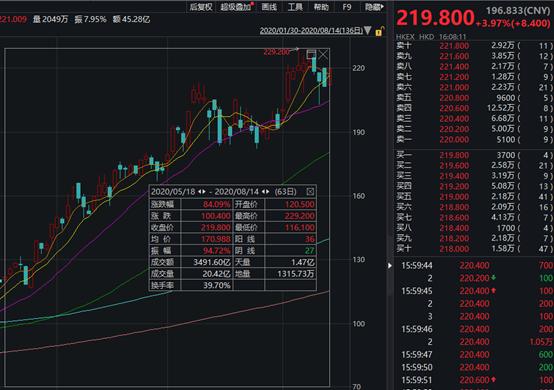Select the 买一 219.800 bid row
This screenshot has width=554, height=390.
[x=473, y=155]
